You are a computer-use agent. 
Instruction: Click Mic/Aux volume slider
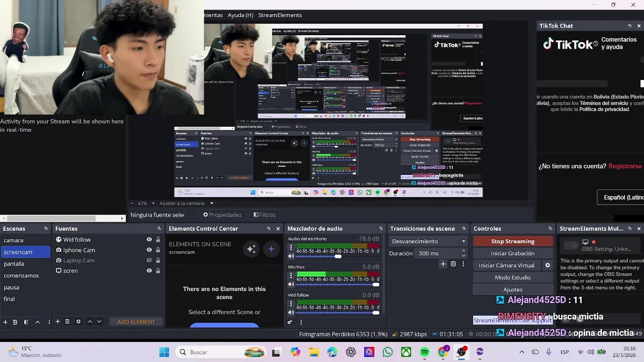tap(338, 285)
